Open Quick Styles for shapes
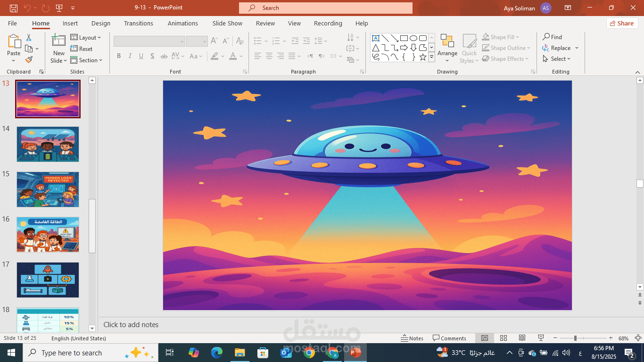Viewport: 644px width, 362px height. click(469, 48)
